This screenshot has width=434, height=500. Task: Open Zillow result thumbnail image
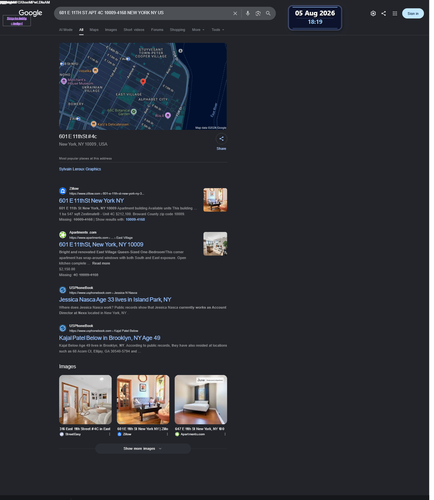215,200
